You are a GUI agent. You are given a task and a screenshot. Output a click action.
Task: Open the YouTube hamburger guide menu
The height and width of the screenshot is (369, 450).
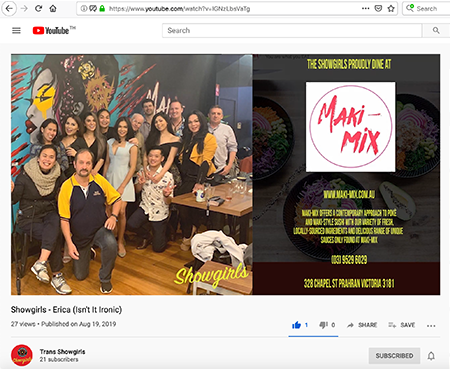tap(16, 31)
